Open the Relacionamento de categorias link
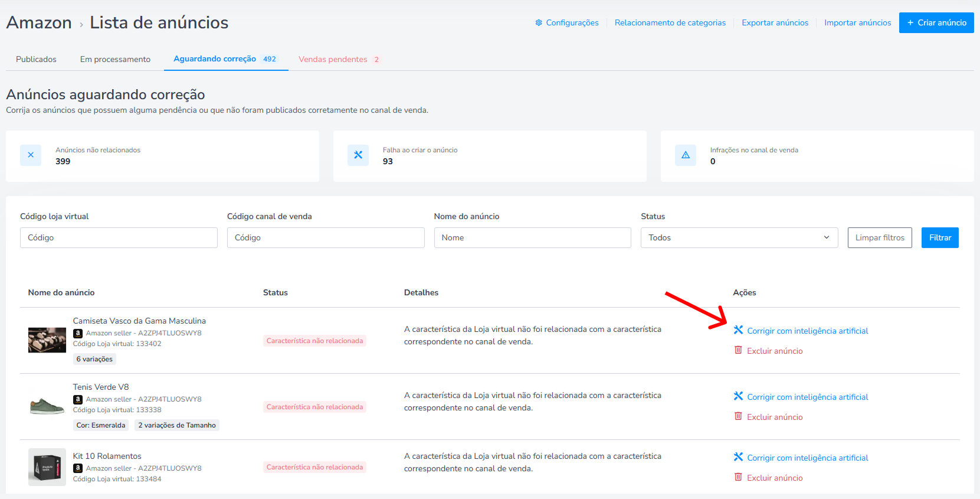 click(x=670, y=22)
